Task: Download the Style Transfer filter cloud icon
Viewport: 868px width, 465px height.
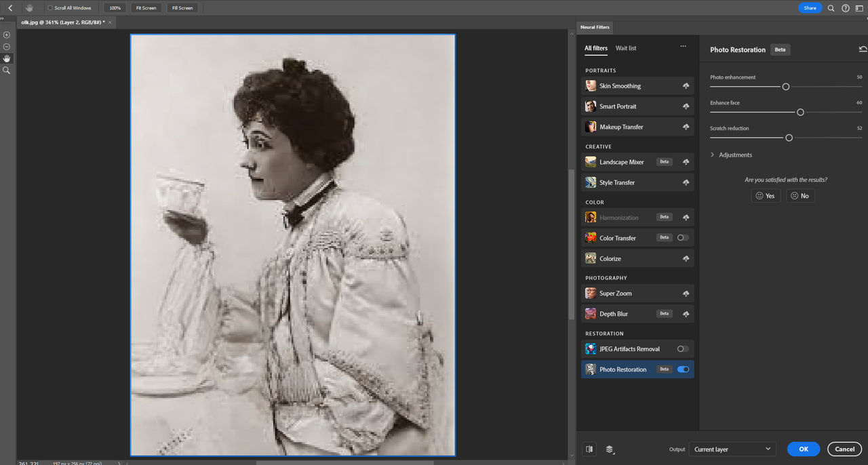Action: (x=686, y=182)
